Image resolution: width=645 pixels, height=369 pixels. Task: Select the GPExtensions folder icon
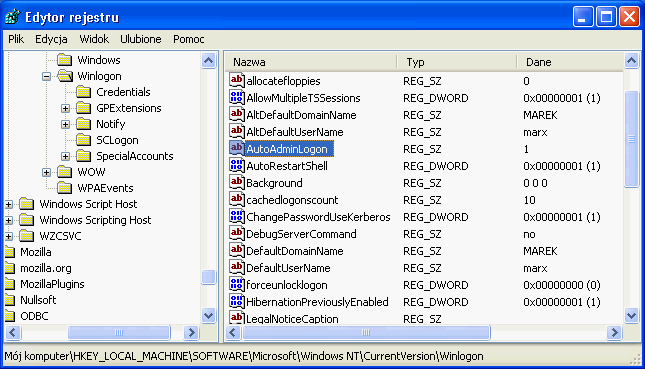tap(84, 108)
